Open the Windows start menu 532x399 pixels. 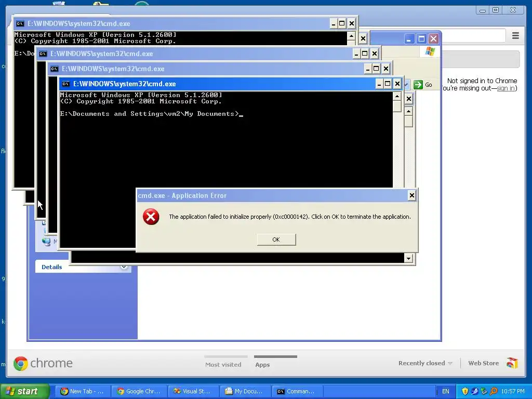pyautogui.click(x=25, y=391)
